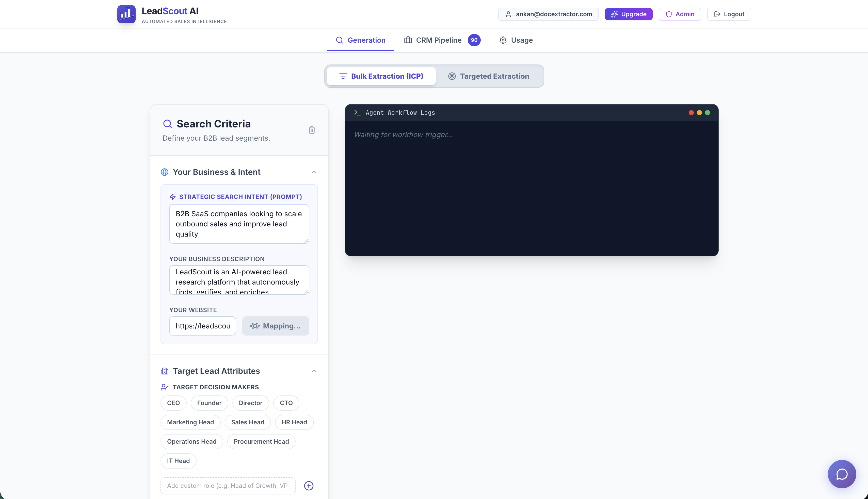Viewport: 868px width, 499px height.
Task: Collapse the Your Business & Intent section
Action: (314, 172)
